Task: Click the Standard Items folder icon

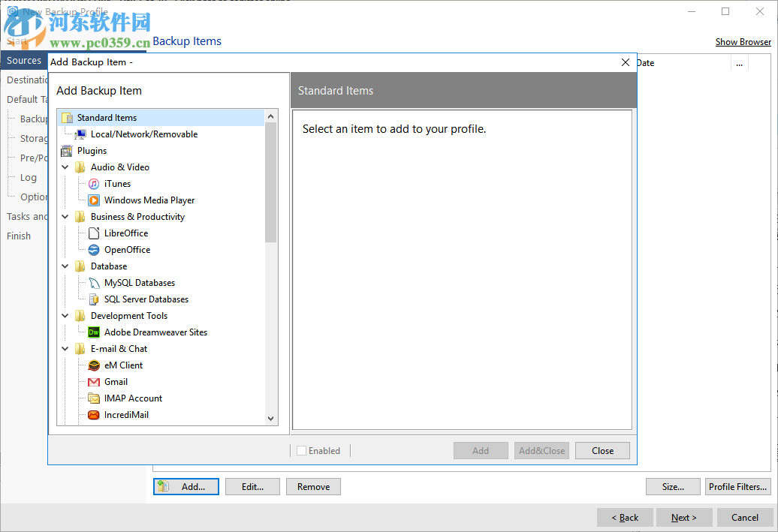Action: click(67, 118)
